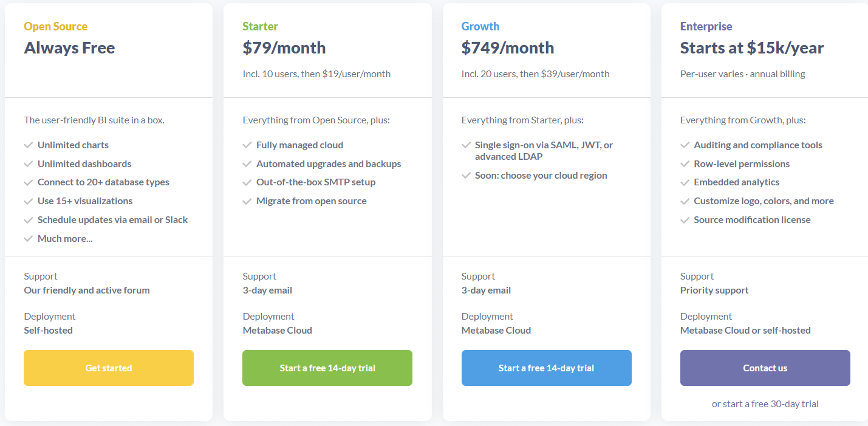This screenshot has height=426, width=868.
Task: Click checkmark next to Source modification license
Action: click(685, 220)
